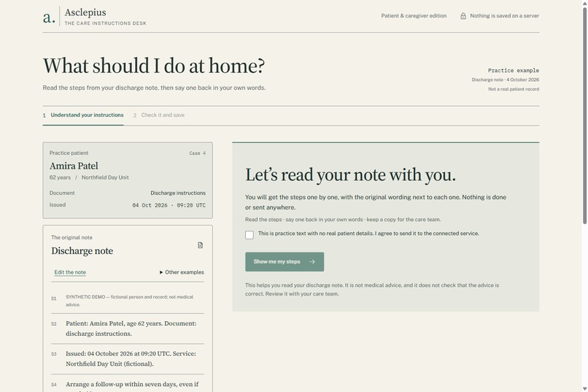The height and width of the screenshot is (392, 588).
Task: Click the 'Practice example' label
Action: (x=514, y=71)
